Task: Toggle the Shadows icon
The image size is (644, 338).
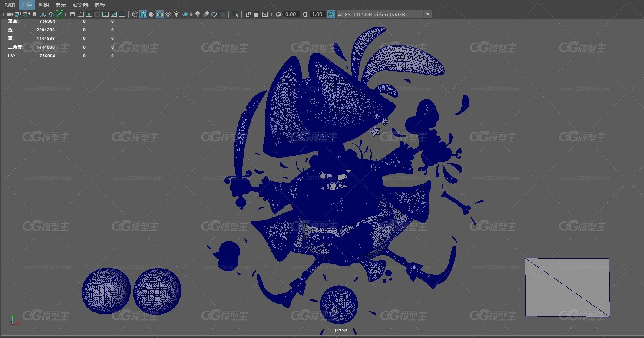Action: (x=185, y=14)
